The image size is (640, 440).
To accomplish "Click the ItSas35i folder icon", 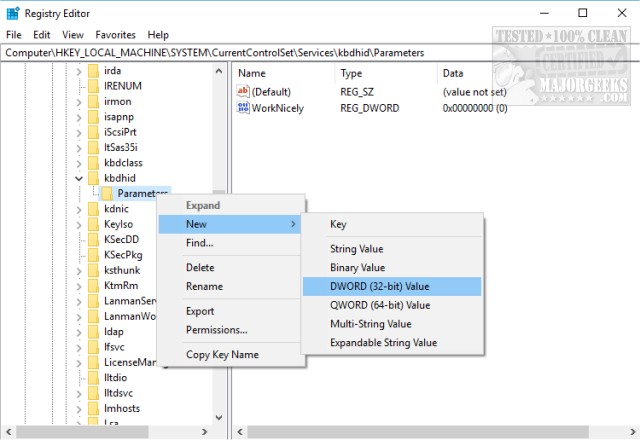I will pos(93,147).
